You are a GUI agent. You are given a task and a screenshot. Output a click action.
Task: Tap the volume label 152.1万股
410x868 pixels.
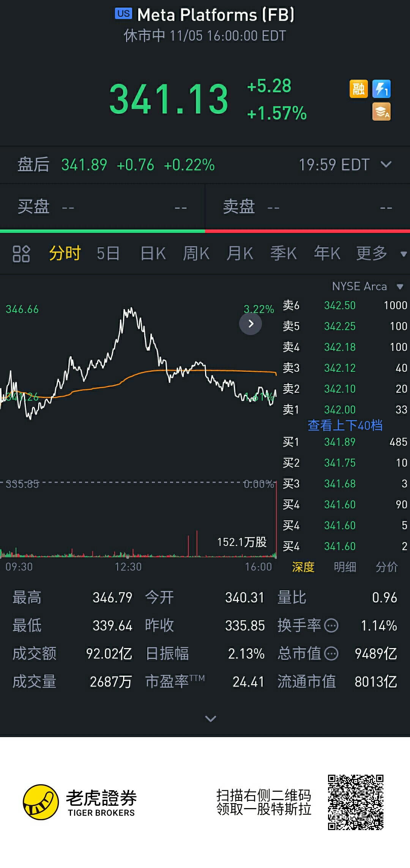242,542
